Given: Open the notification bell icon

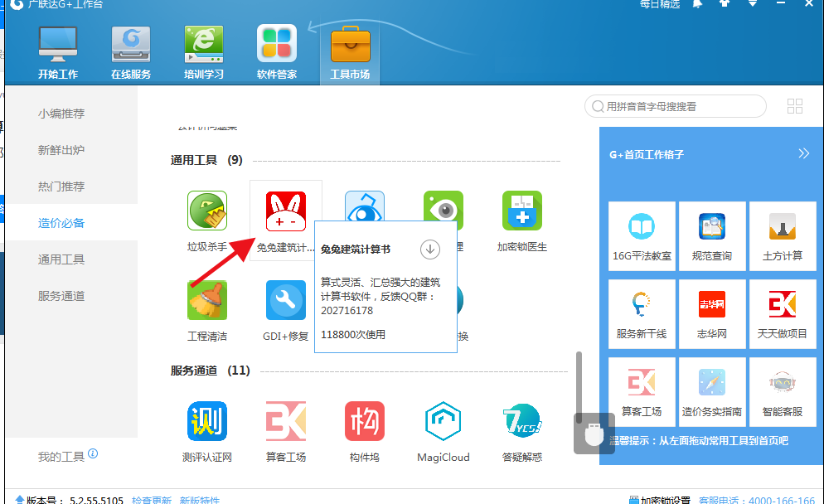Looking at the screenshot, I should 697,3.
